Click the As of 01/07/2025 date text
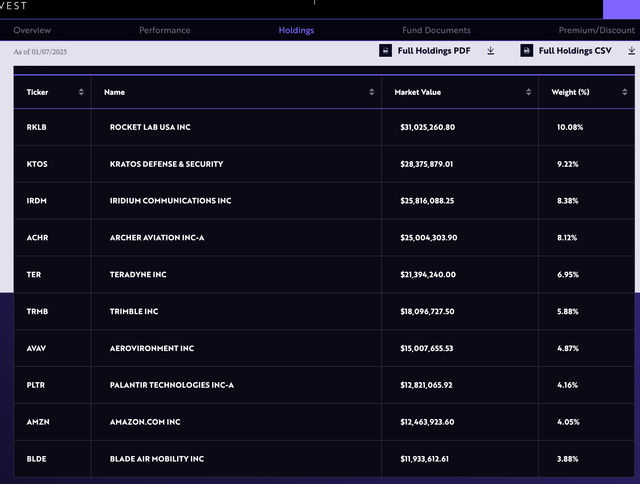The height and width of the screenshot is (484, 640). click(x=40, y=52)
